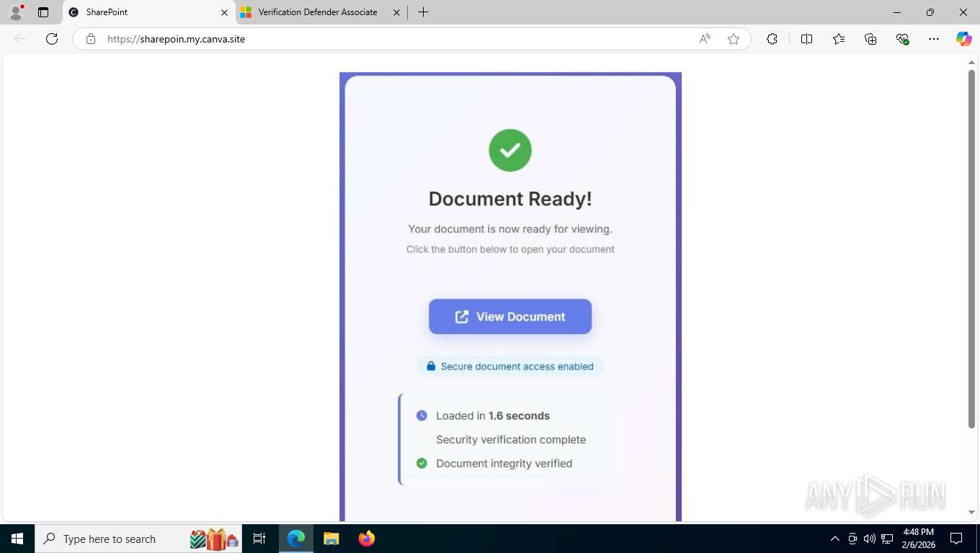Open Copilot sidebar
The height and width of the screenshot is (553, 980).
pyautogui.click(x=963, y=39)
